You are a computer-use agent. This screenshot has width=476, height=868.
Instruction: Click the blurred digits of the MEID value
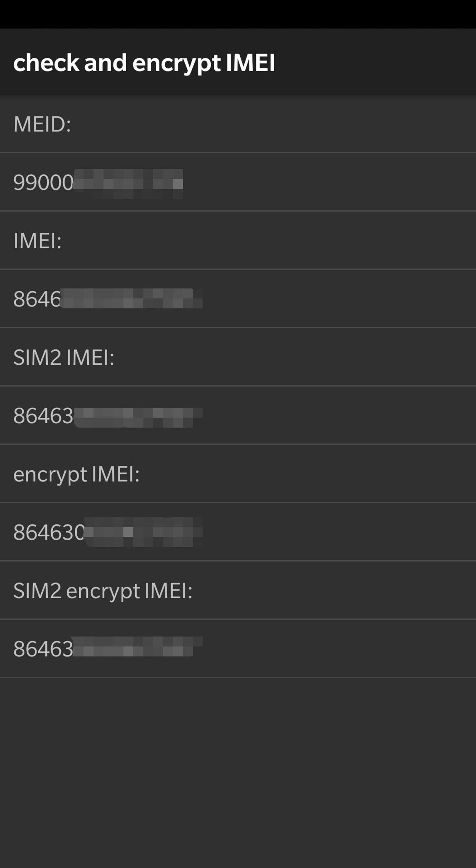(x=128, y=183)
